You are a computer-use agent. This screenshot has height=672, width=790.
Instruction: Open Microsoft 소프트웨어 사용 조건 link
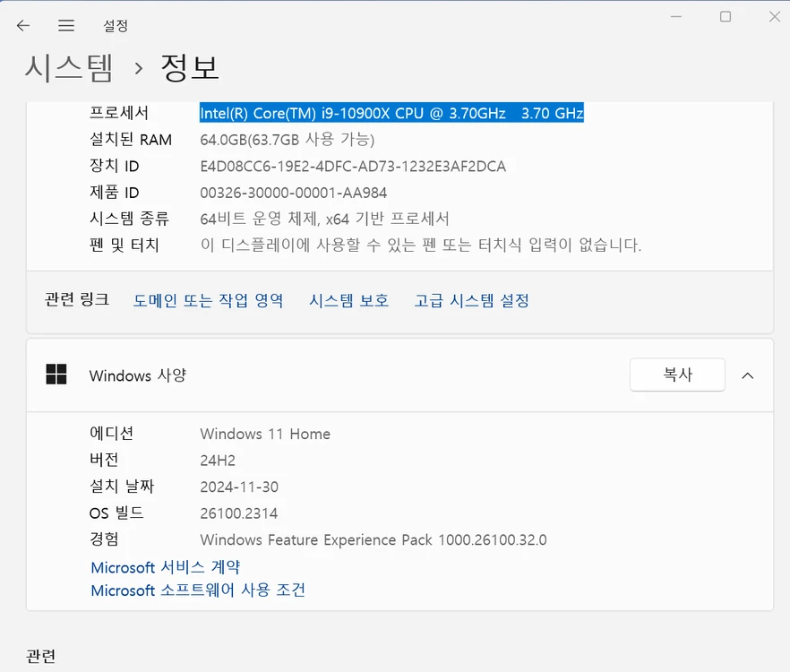coord(198,590)
